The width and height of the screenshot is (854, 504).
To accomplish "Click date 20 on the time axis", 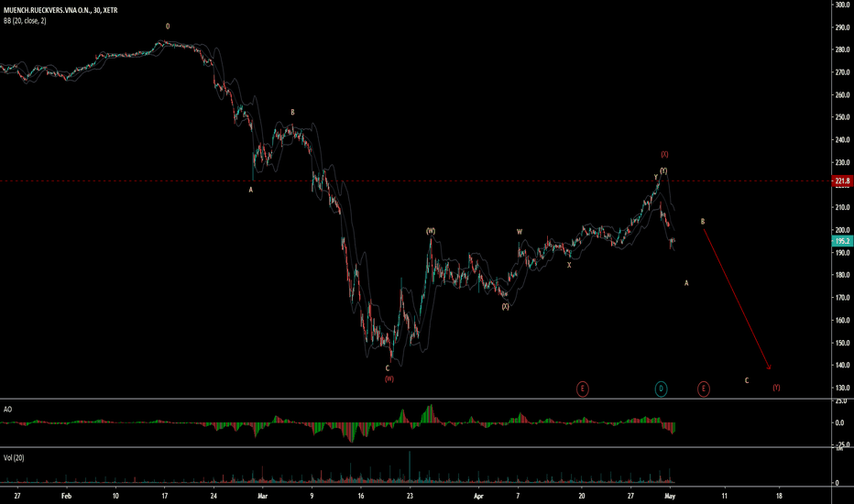I will (582, 496).
